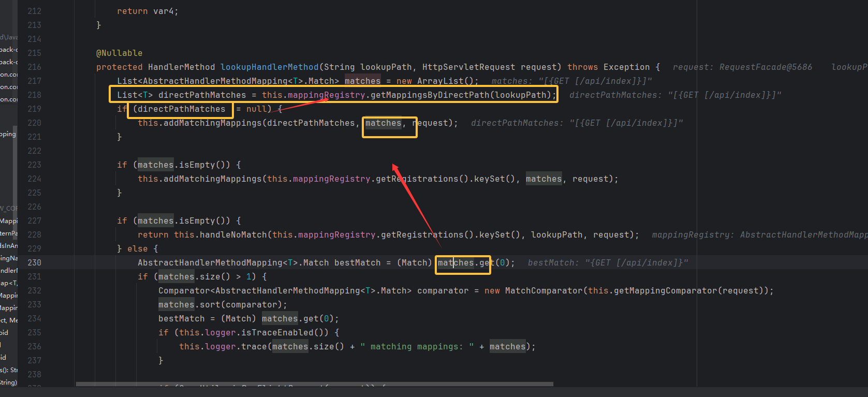Click inline debug hint request: RequestFacade@5686

tap(742, 67)
